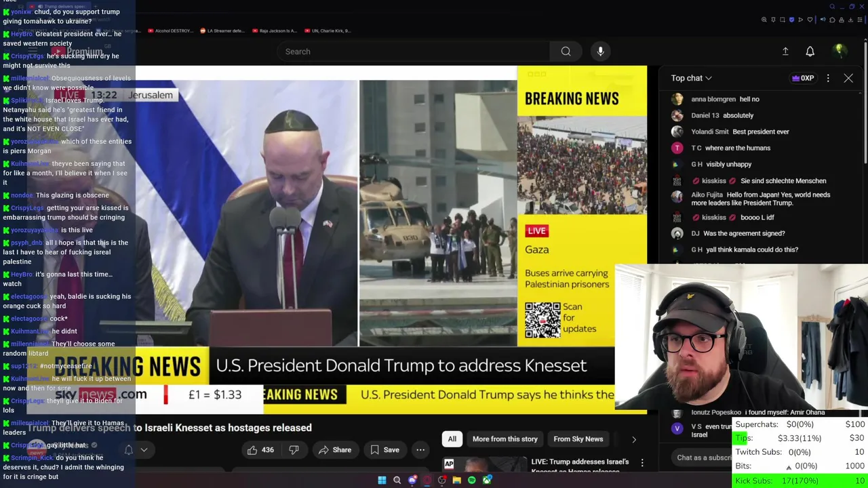The image size is (868, 488).
Task: Open File Explorer from the taskbar
Action: point(457,481)
